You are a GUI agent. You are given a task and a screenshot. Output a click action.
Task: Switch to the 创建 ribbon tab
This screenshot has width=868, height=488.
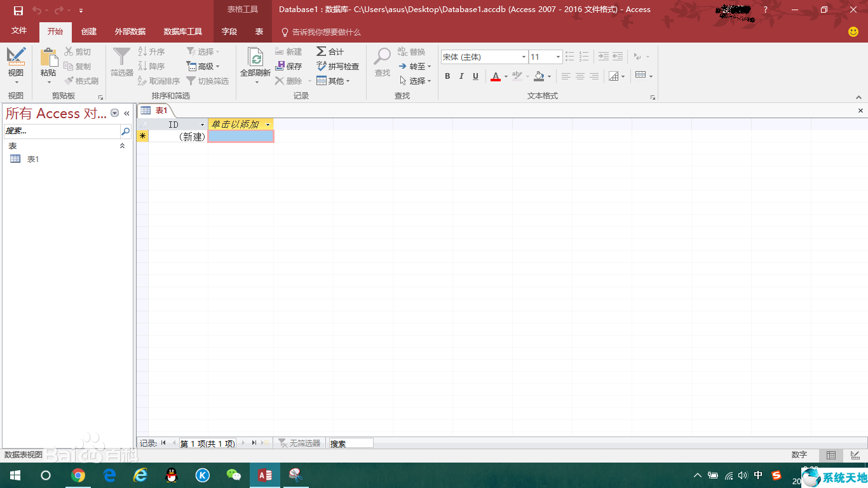[x=89, y=31]
